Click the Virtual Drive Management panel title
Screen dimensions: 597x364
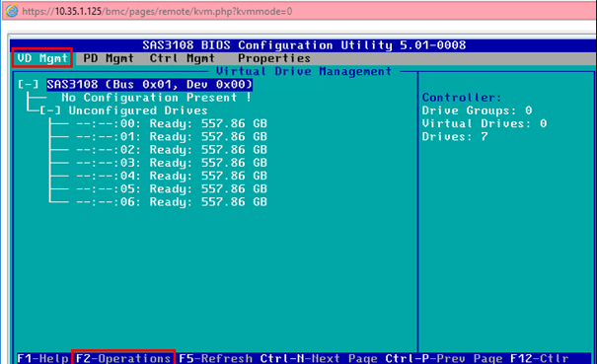pyautogui.click(x=304, y=71)
